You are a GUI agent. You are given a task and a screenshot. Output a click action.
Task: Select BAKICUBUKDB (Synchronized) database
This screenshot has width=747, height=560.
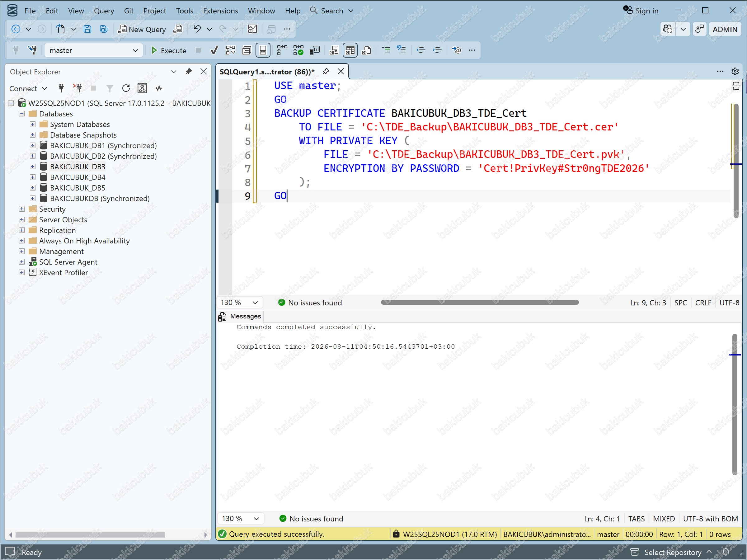click(x=100, y=199)
